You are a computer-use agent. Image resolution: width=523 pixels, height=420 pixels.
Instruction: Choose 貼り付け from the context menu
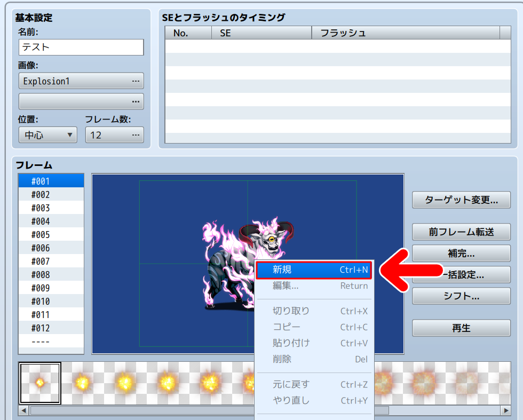coord(314,343)
